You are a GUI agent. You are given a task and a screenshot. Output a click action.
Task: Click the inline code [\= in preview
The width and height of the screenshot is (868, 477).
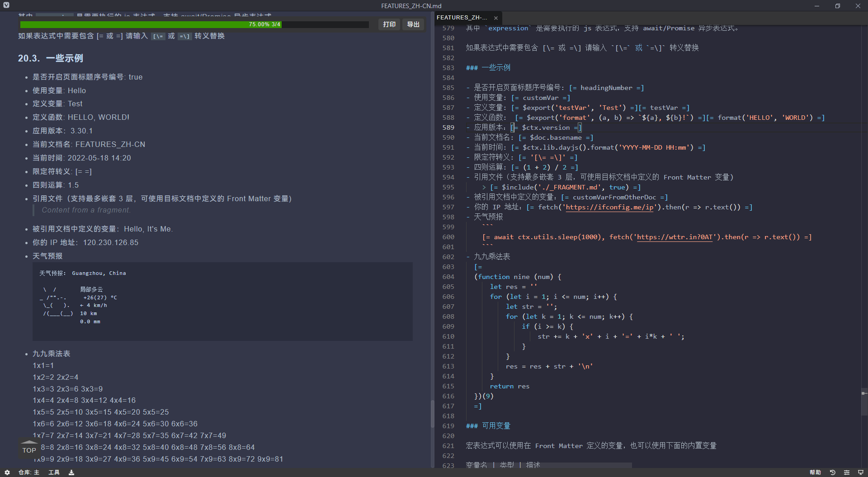click(158, 36)
